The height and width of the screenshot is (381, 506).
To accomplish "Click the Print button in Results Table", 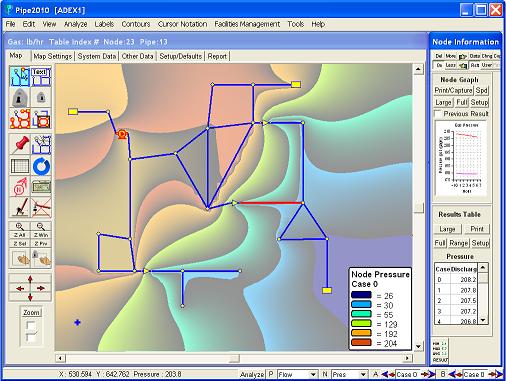I will click(x=477, y=229).
